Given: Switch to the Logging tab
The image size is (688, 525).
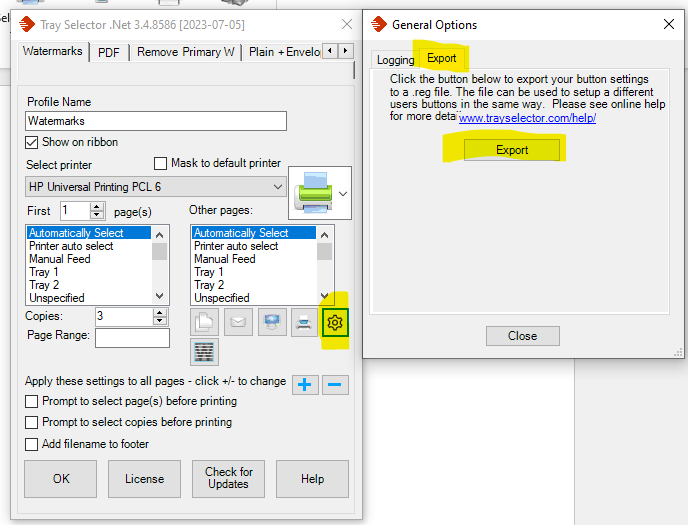Looking at the screenshot, I should 395,60.
